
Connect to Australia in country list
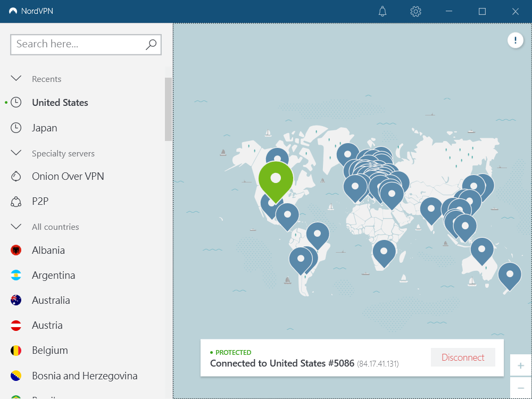pyautogui.click(x=51, y=300)
